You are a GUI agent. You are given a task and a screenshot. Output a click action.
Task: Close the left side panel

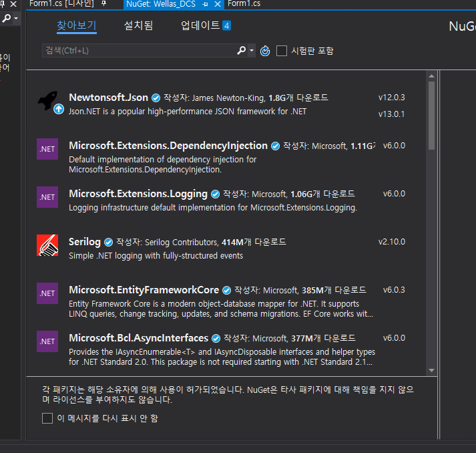(13, 4)
